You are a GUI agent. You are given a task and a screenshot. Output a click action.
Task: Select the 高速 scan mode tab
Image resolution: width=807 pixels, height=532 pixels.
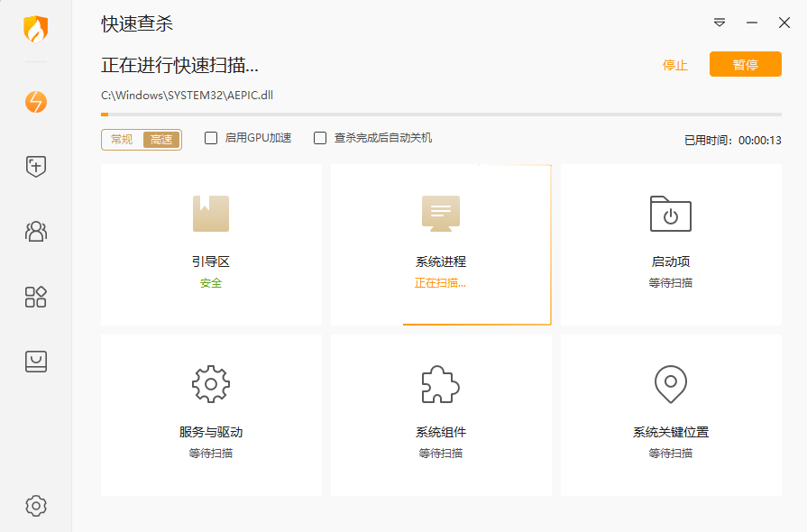coord(160,140)
